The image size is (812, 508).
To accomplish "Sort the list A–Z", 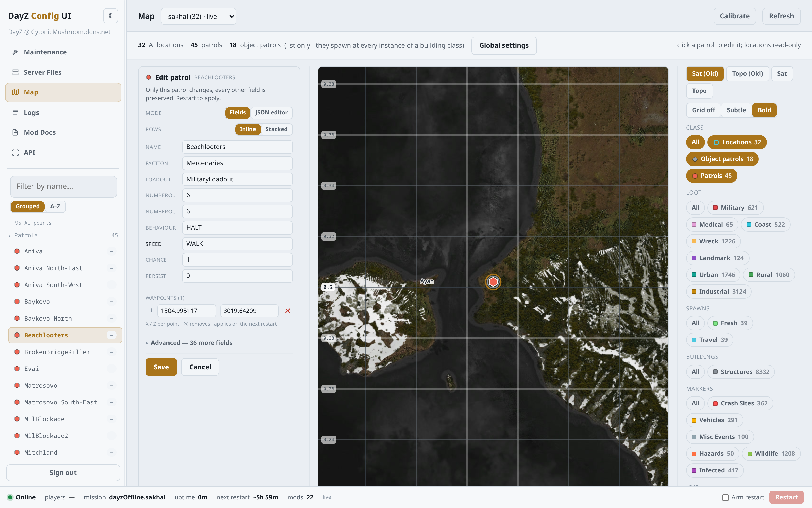I will coord(55,206).
